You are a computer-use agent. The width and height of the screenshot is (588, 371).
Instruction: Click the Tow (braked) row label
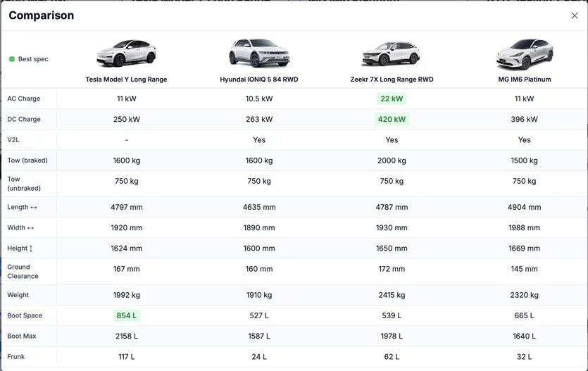(27, 161)
